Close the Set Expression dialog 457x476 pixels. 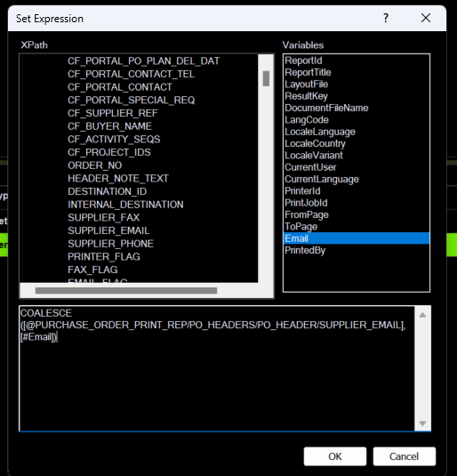426,18
